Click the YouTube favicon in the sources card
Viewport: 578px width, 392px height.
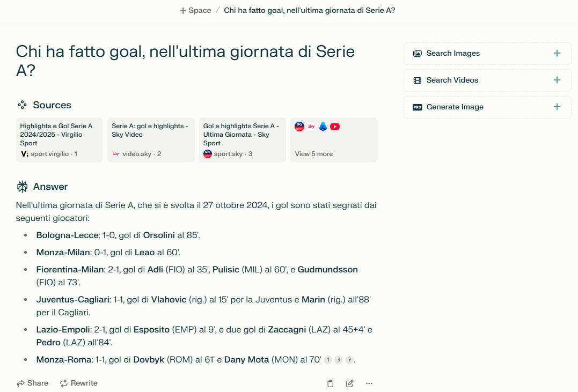[x=335, y=127]
